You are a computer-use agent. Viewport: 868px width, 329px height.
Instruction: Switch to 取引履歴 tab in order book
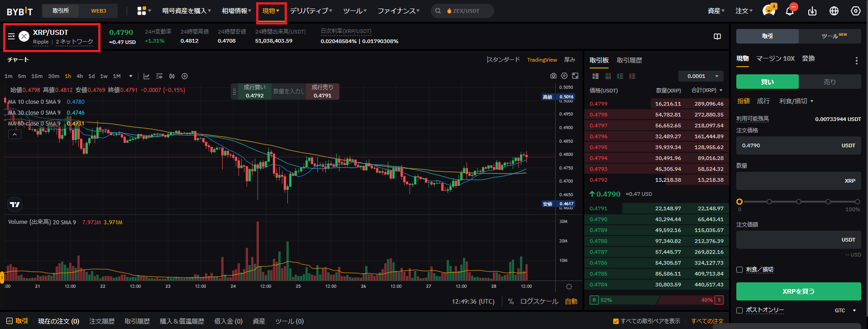tap(630, 60)
